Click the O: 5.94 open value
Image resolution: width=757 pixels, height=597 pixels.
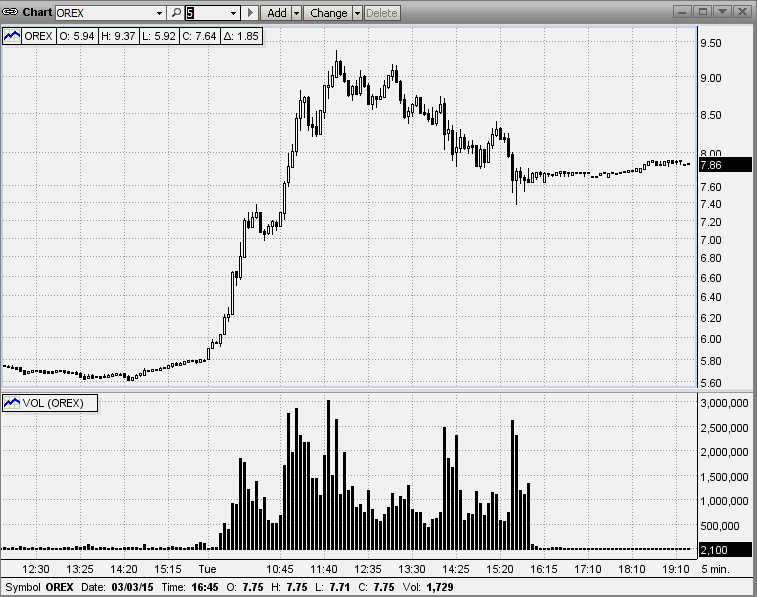(77, 36)
